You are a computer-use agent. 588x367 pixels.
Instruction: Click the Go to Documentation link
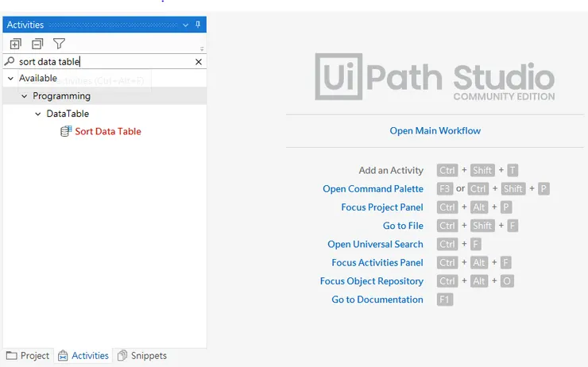(x=377, y=299)
